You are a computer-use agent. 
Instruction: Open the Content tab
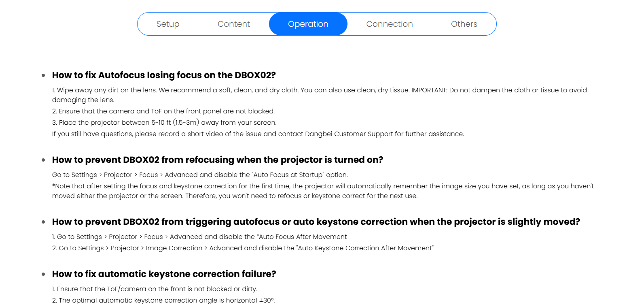(233, 24)
